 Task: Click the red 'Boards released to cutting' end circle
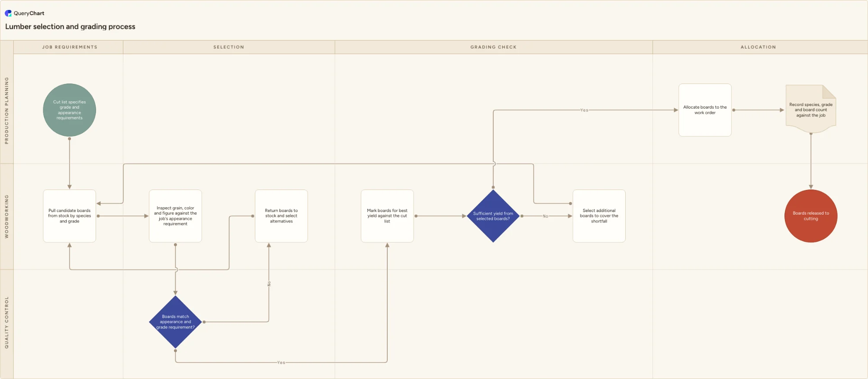811,216
